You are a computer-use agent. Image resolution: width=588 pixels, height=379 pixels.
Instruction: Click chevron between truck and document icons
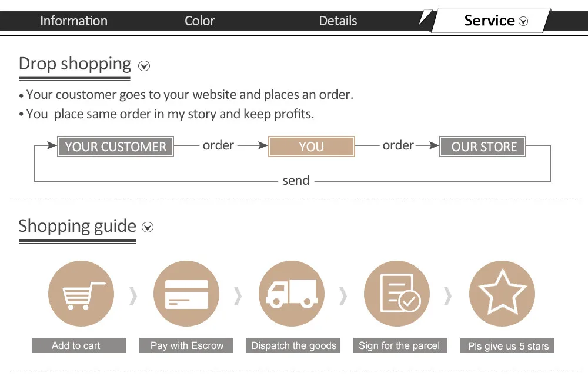343,297
